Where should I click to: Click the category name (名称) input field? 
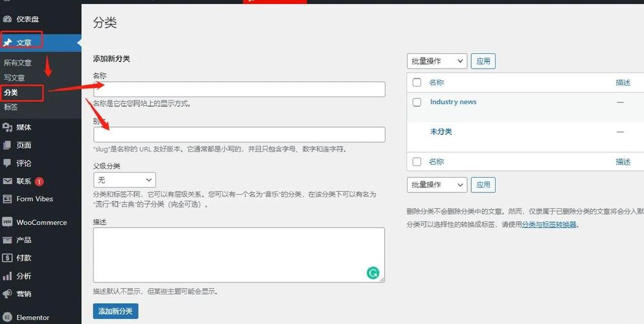coord(239,89)
